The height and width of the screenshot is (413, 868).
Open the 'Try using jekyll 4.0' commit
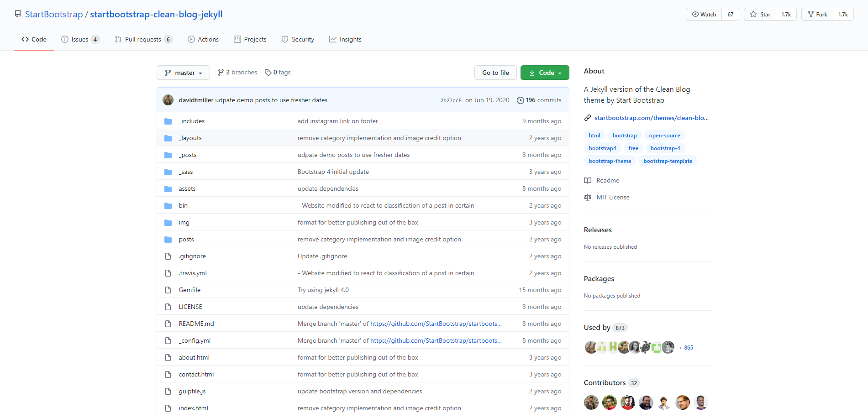[x=323, y=290]
